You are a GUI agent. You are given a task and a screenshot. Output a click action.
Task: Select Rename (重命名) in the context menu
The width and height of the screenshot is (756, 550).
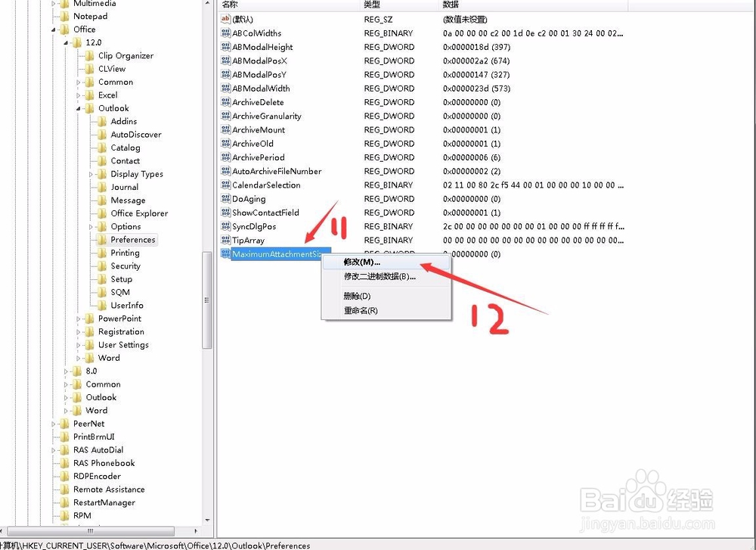tap(361, 310)
